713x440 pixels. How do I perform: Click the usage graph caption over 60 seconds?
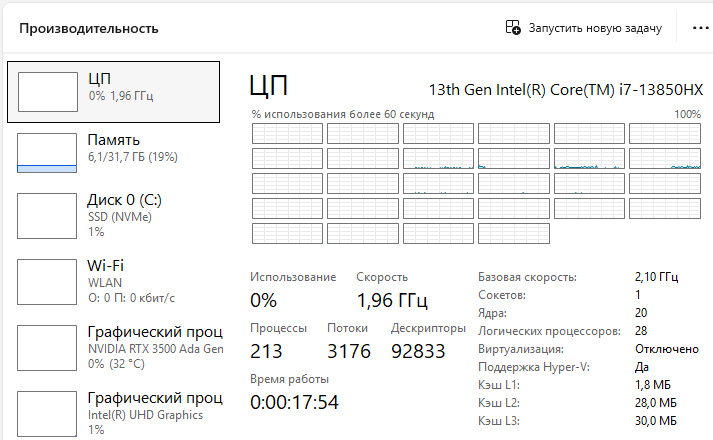click(x=343, y=114)
